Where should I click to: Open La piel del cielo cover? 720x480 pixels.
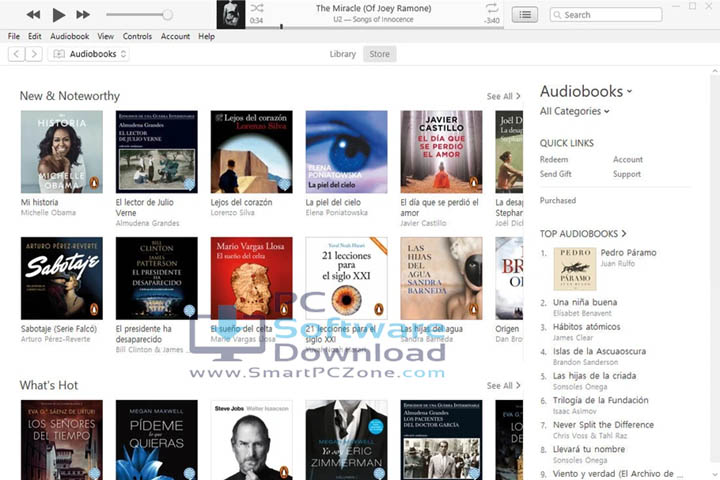[x=346, y=152]
